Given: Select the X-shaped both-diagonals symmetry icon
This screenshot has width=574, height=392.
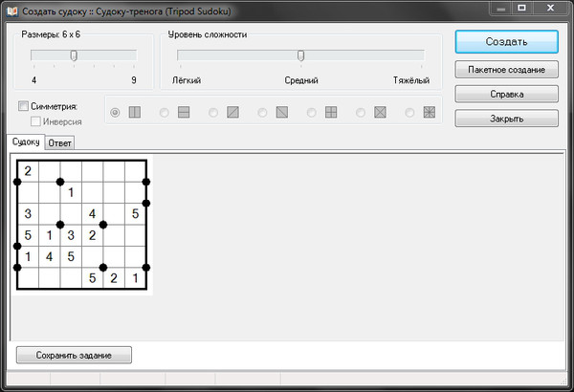Looking at the screenshot, I should (x=380, y=113).
